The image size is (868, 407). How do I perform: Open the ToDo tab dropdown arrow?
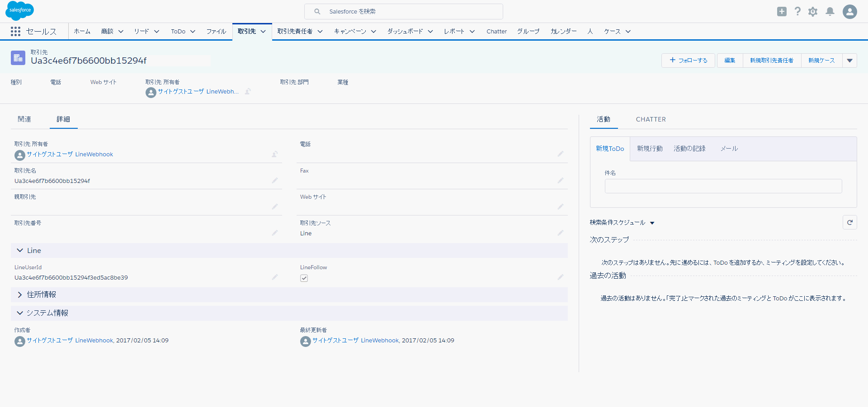click(193, 32)
